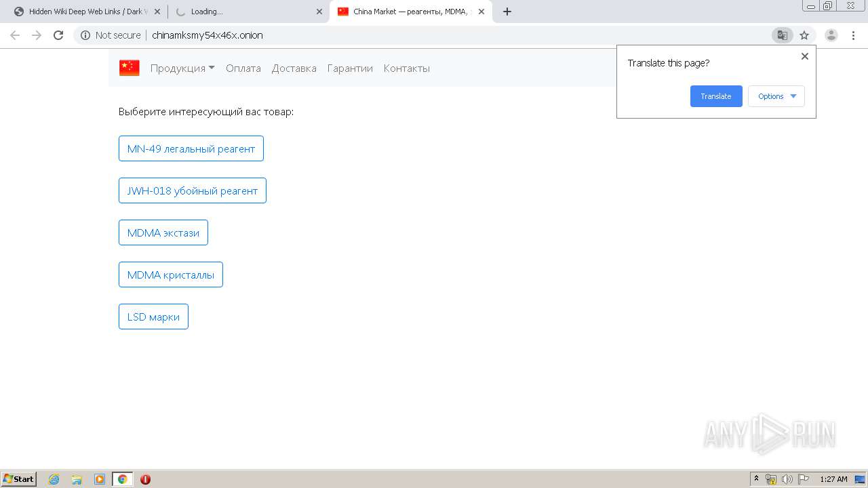Click the red Opera taskbar icon
This screenshot has width=868, height=488.
click(145, 479)
